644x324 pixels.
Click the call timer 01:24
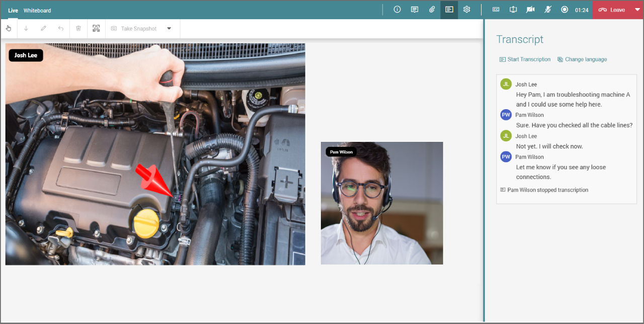coord(582,10)
